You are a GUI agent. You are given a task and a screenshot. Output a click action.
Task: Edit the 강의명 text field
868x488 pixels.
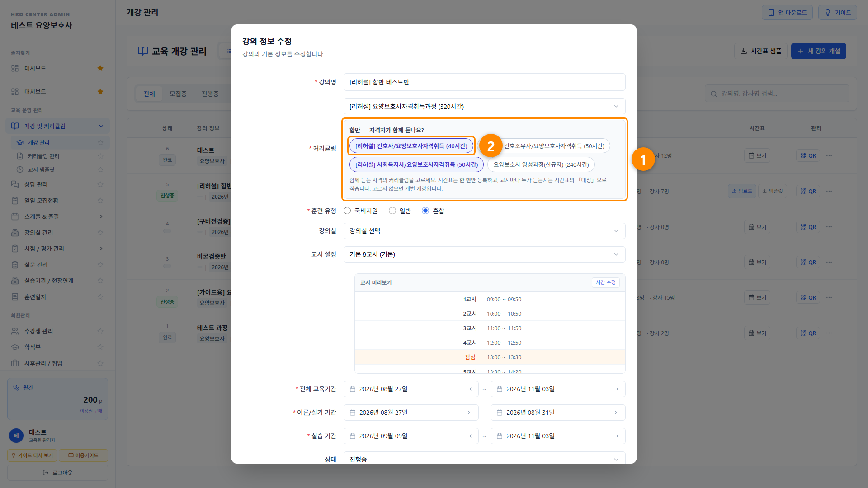[484, 82]
